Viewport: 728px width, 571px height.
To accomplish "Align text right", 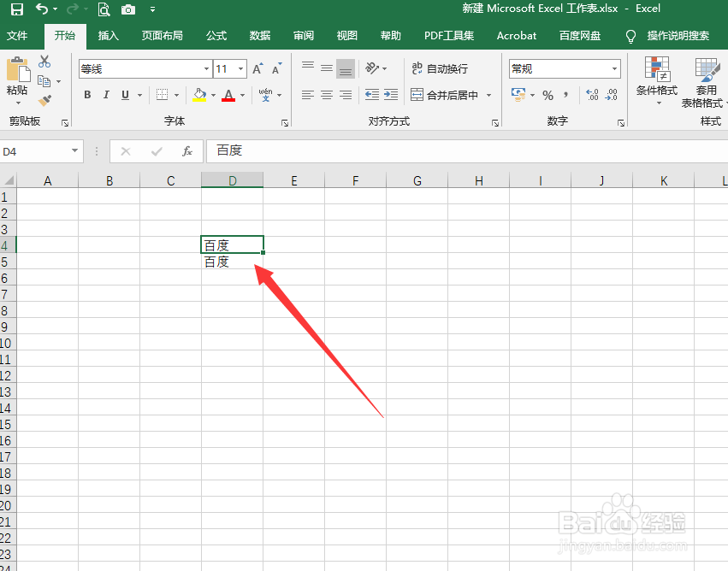I will pyautogui.click(x=346, y=95).
